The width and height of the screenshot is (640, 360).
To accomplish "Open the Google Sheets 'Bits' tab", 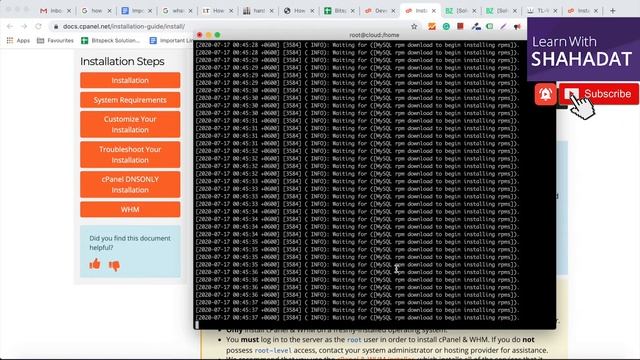I will pos(336,11).
